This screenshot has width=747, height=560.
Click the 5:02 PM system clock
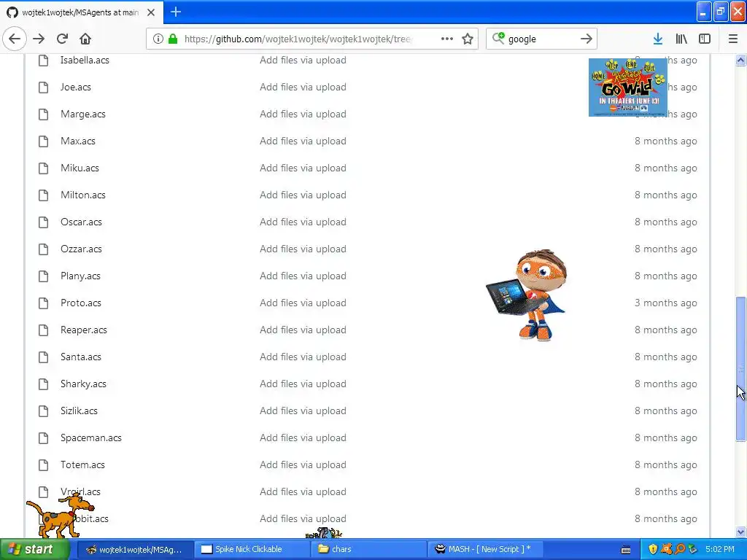[720, 550]
